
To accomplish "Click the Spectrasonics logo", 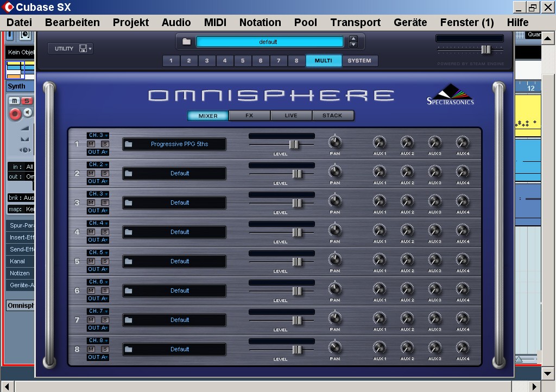I will [x=450, y=94].
